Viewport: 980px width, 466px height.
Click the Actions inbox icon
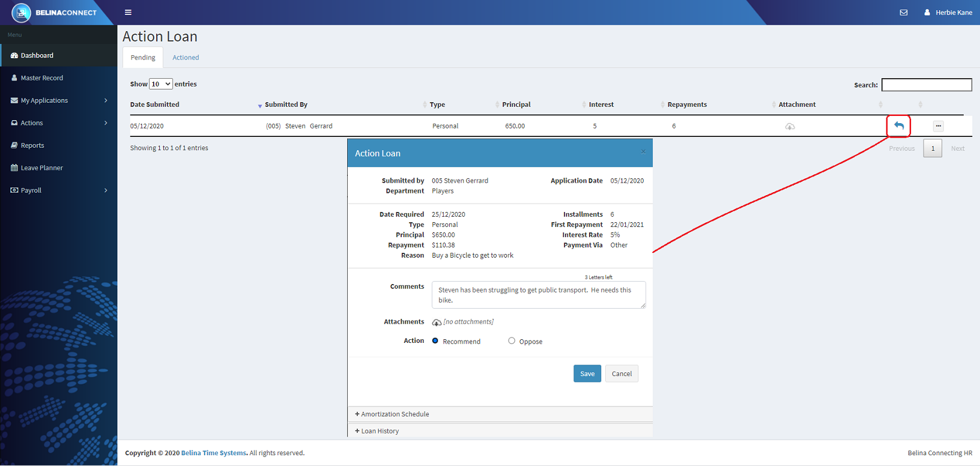coord(14,123)
